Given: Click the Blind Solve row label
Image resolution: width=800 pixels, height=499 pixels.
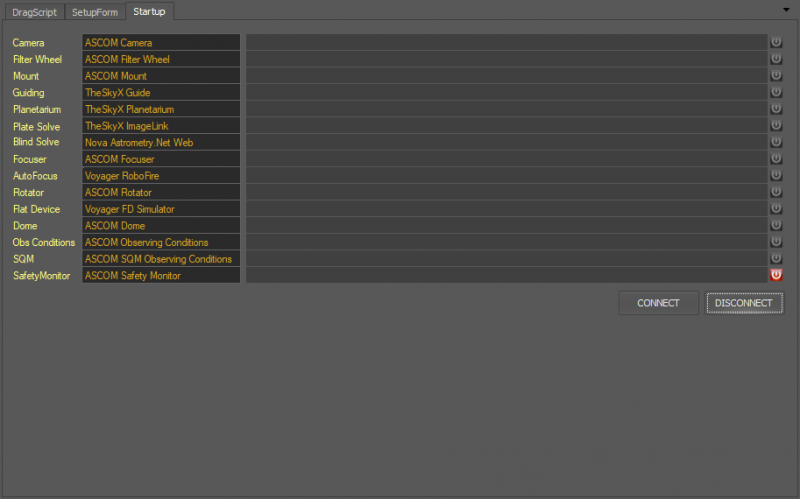Looking at the screenshot, I should click(36, 142).
